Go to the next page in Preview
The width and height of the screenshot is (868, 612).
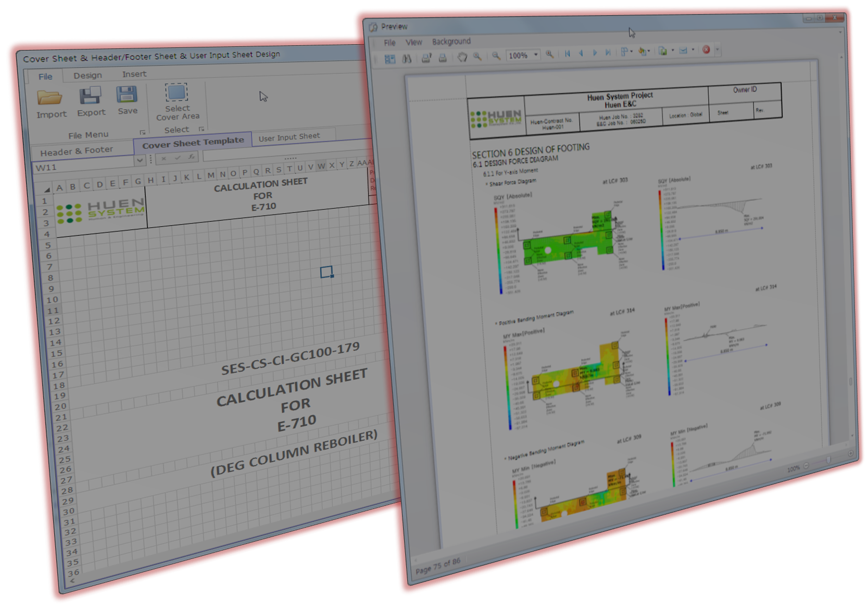click(595, 53)
